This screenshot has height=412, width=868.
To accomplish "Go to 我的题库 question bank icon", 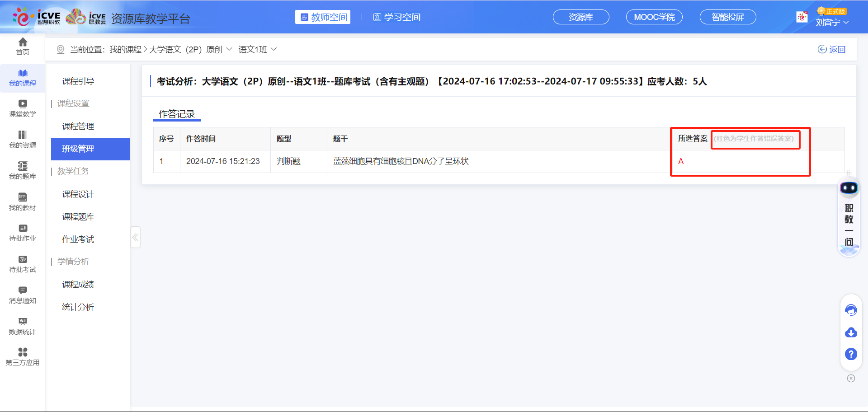I will coord(23,171).
